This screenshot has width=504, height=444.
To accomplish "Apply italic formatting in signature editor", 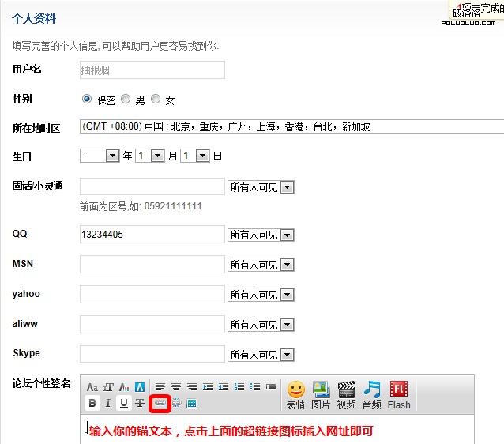I will [108, 403].
